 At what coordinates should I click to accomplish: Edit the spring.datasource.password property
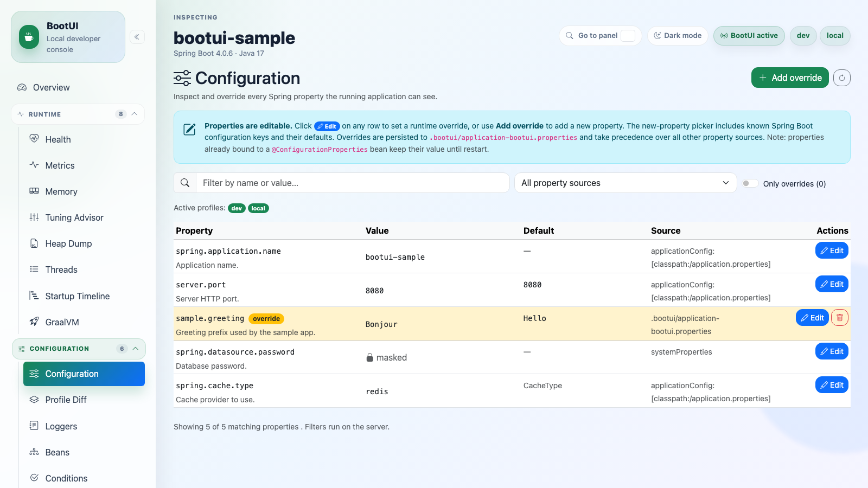(x=832, y=351)
